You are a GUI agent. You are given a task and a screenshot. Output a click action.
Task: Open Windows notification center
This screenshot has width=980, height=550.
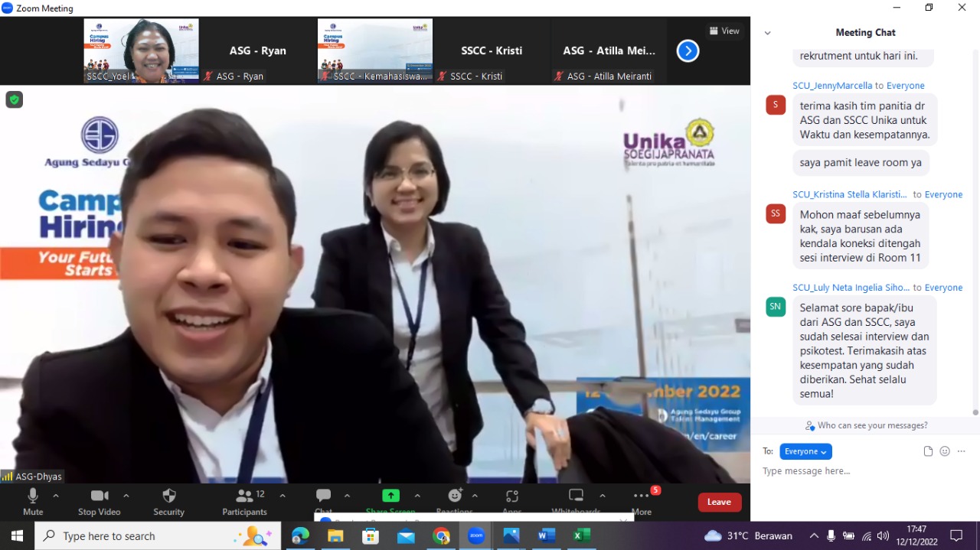pyautogui.click(x=956, y=535)
